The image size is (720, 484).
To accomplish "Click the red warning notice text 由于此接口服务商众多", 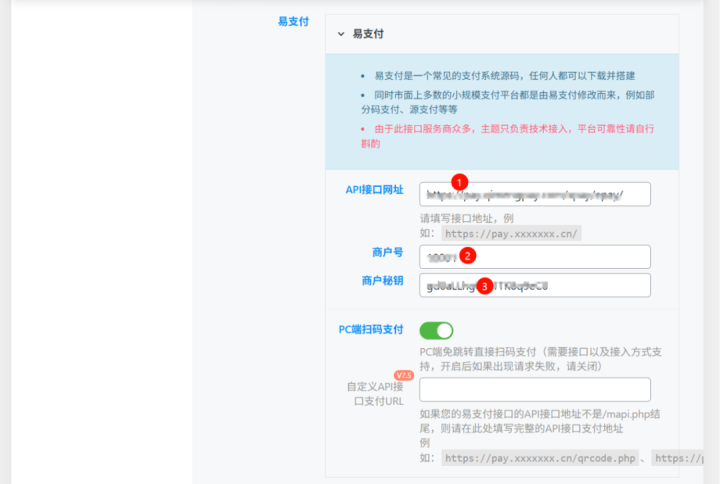I will pos(507,136).
